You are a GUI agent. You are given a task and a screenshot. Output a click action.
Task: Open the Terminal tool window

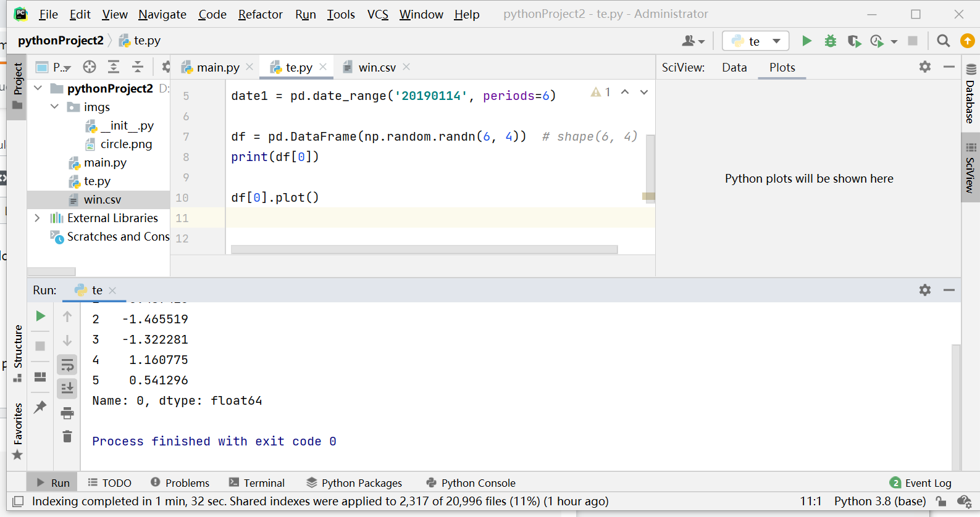(257, 482)
